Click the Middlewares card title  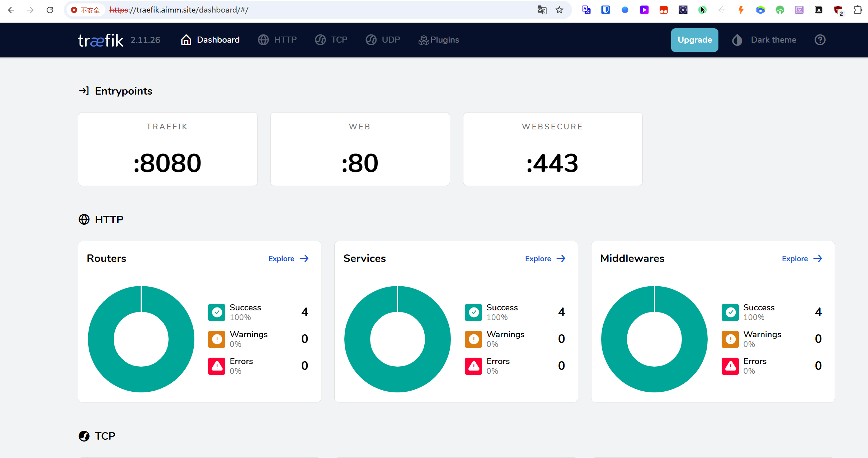(632, 258)
